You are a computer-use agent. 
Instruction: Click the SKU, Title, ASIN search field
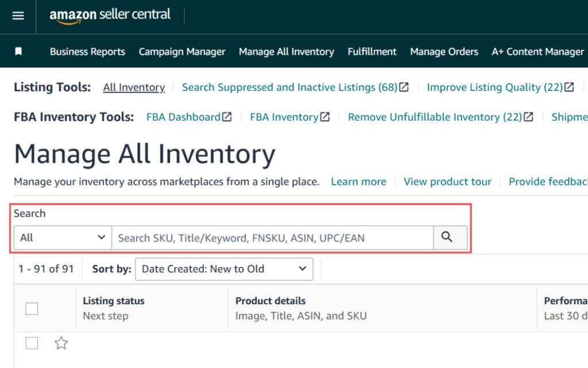(272, 237)
